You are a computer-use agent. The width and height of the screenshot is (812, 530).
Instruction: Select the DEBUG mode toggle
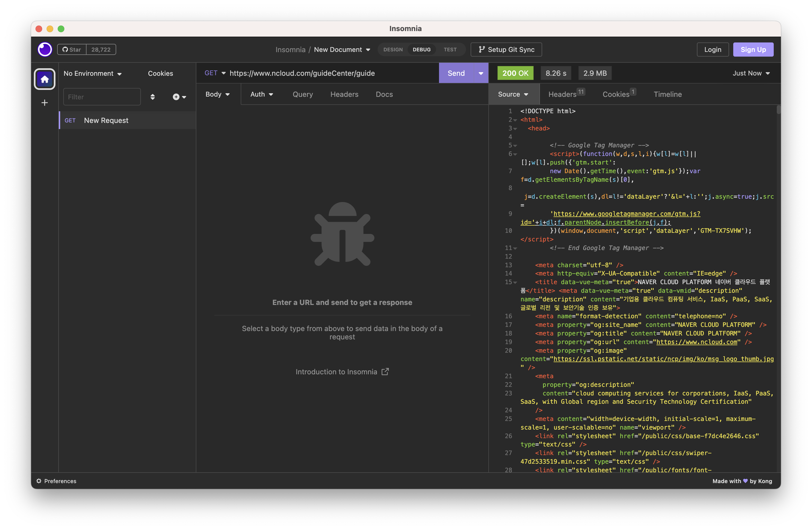(421, 49)
